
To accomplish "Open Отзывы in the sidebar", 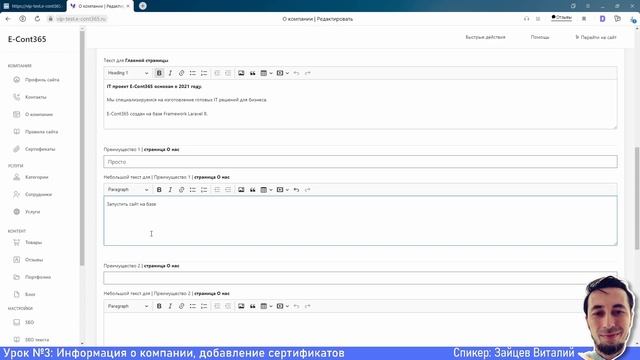I will click(x=29, y=260).
